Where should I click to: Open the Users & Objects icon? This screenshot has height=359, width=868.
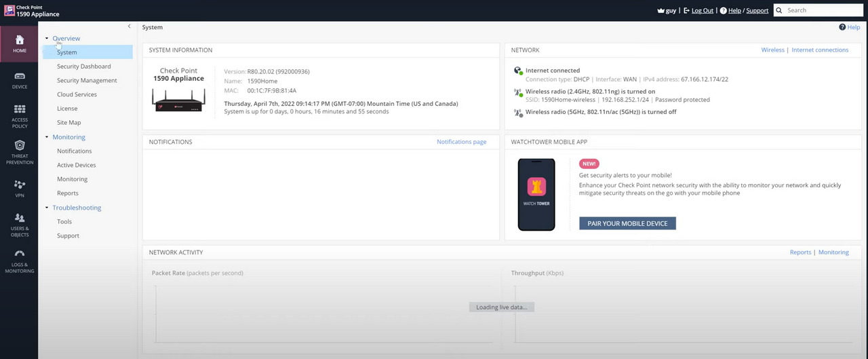coord(19,218)
